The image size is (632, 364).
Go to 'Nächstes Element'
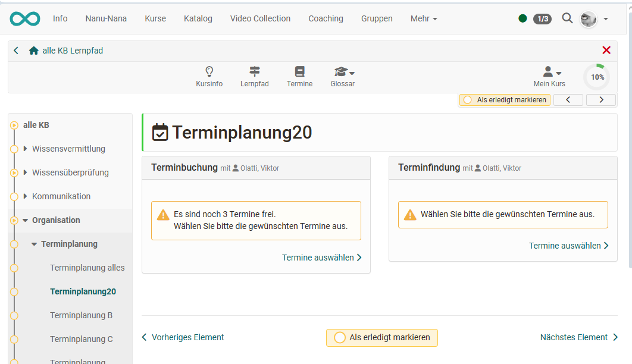(574, 337)
